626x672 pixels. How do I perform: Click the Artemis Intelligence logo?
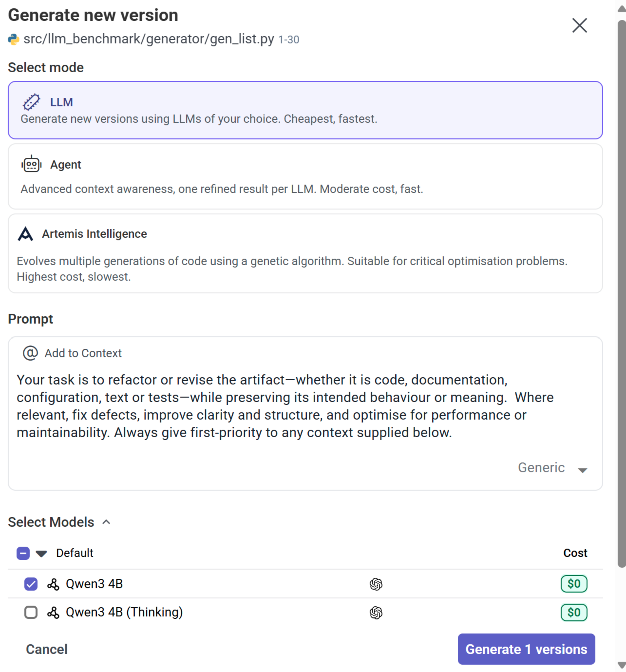click(x=25, y=234)
